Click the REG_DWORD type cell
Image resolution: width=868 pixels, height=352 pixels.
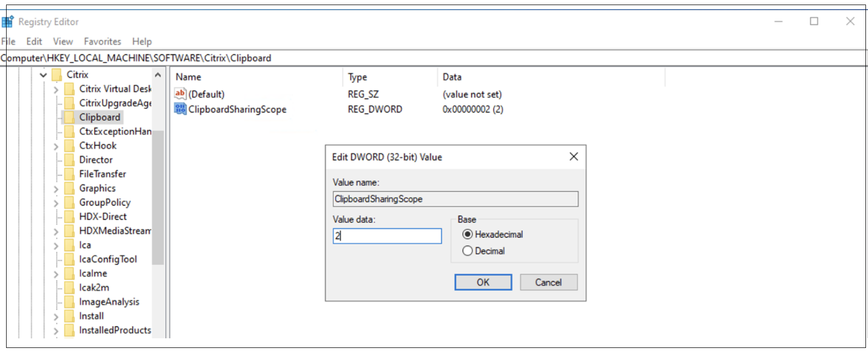pyautogui.click(x=375, y=109)
